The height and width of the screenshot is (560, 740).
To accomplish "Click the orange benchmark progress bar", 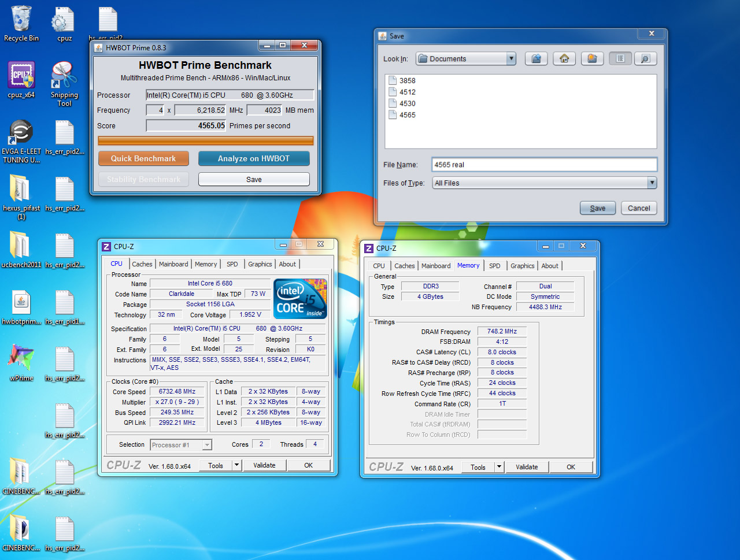I will pyautogui.click(x=205, y=140).
